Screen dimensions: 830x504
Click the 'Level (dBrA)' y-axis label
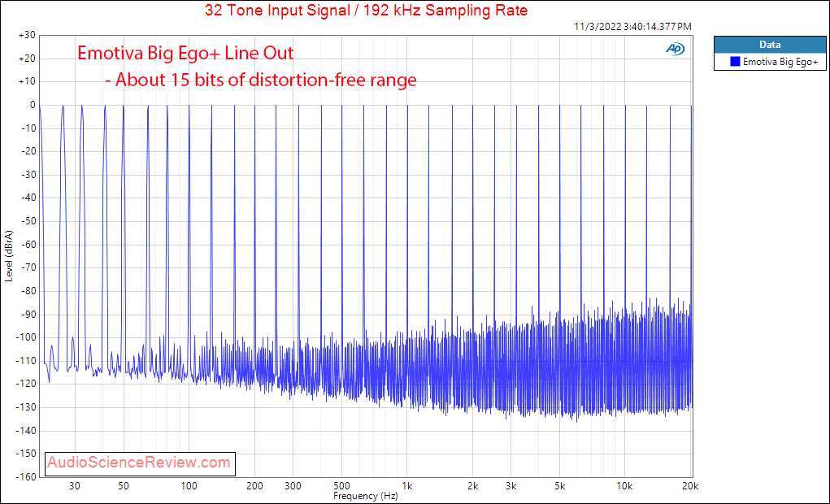click(8, 256)
